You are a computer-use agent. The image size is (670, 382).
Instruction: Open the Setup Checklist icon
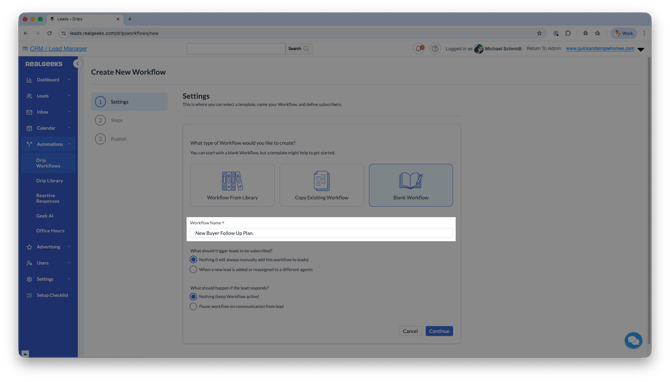tap(29, 295)
